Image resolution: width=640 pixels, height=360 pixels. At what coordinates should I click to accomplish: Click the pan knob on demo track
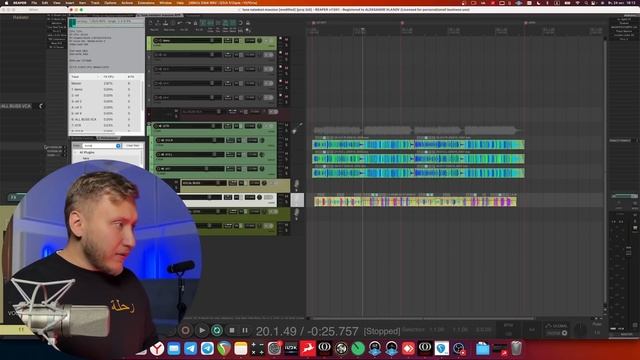(260, 40)
